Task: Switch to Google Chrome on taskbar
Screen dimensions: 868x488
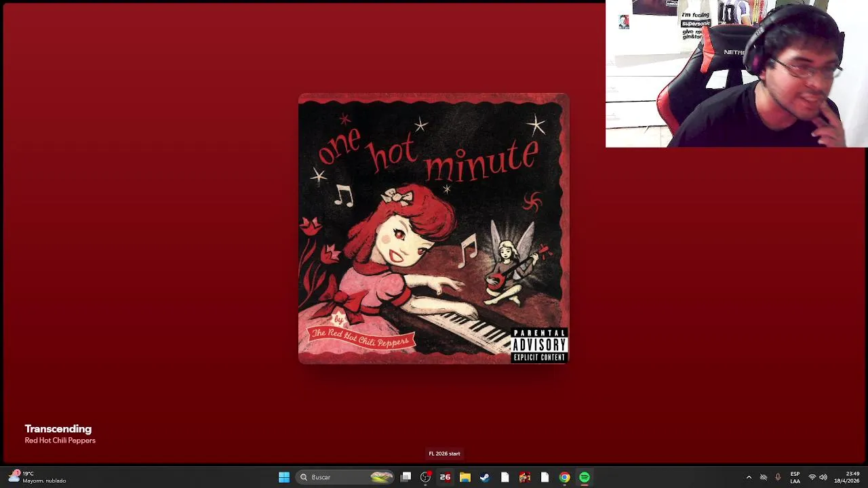Action: coord(564,477)
